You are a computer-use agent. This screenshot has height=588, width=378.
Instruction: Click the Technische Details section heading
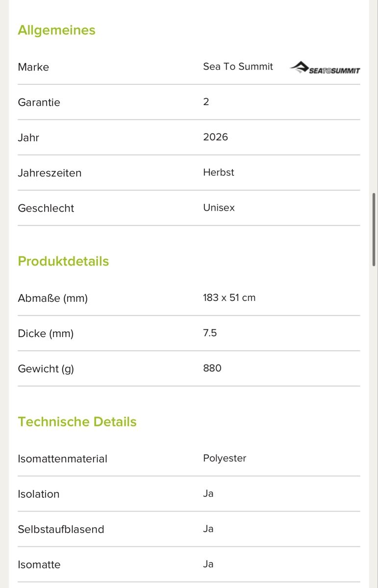pyautogui.click(x=77, y=422)
